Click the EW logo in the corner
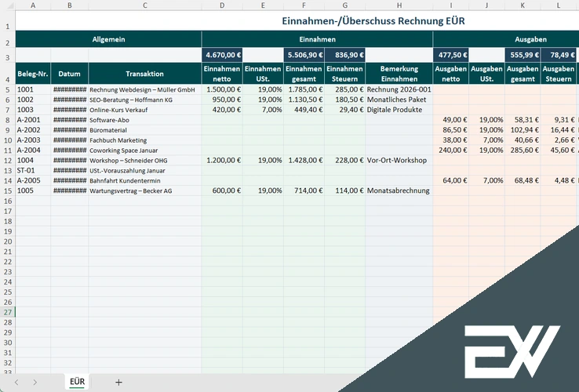 click(511, 350)
